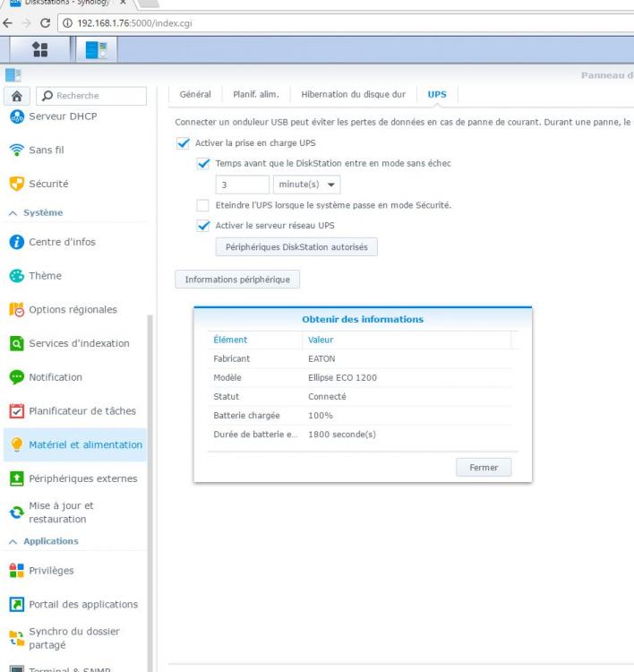Open the Notification speech bubble icon
The image size is (634, 672).
tap(17, 377)
